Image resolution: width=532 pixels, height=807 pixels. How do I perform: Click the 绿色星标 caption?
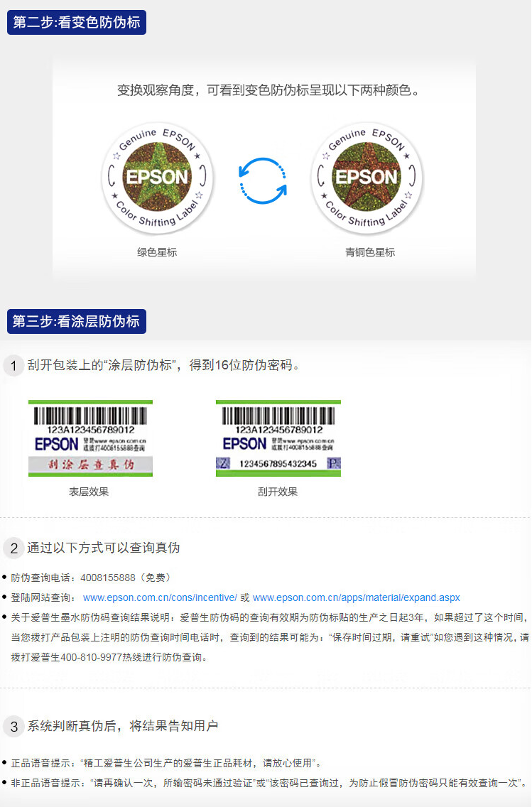pos(157,252)
